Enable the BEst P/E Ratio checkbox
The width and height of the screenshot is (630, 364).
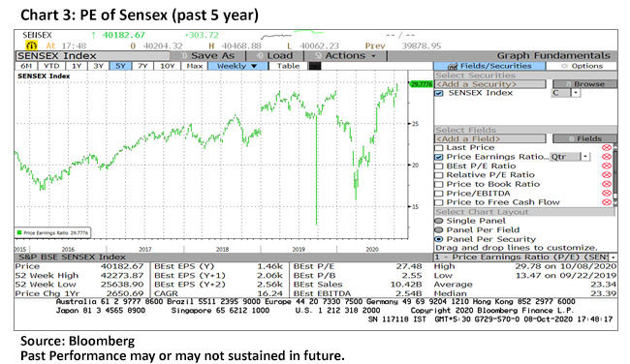coord(439,167)
